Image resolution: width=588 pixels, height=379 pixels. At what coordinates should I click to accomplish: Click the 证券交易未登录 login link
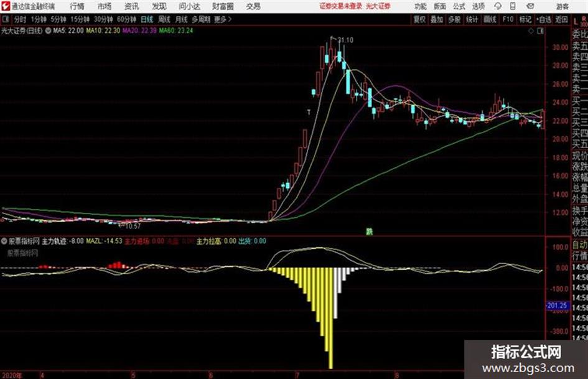click(x=341, y=6)
